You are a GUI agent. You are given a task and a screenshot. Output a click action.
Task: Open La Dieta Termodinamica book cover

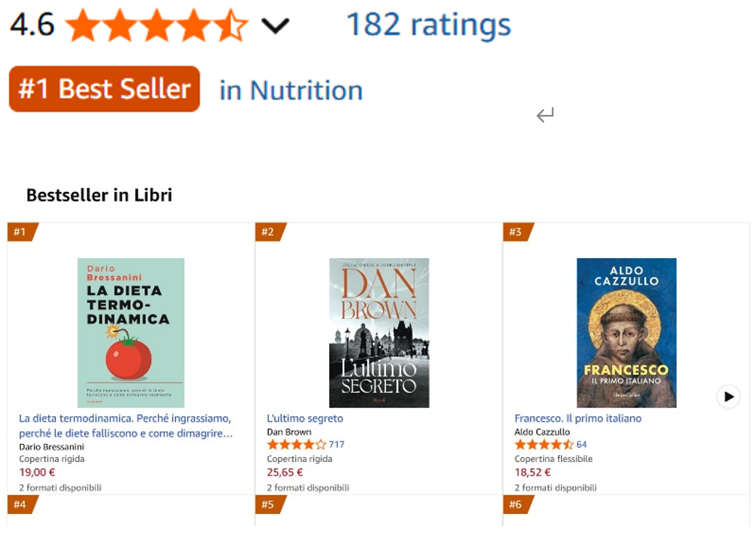pyautogui.click(x=131, y=332)
